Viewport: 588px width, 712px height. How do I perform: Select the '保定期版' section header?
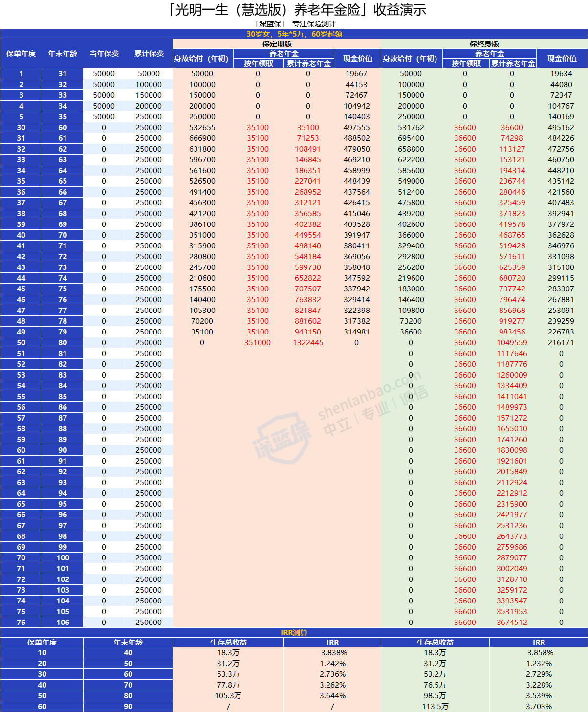click(x=277, y=44)
